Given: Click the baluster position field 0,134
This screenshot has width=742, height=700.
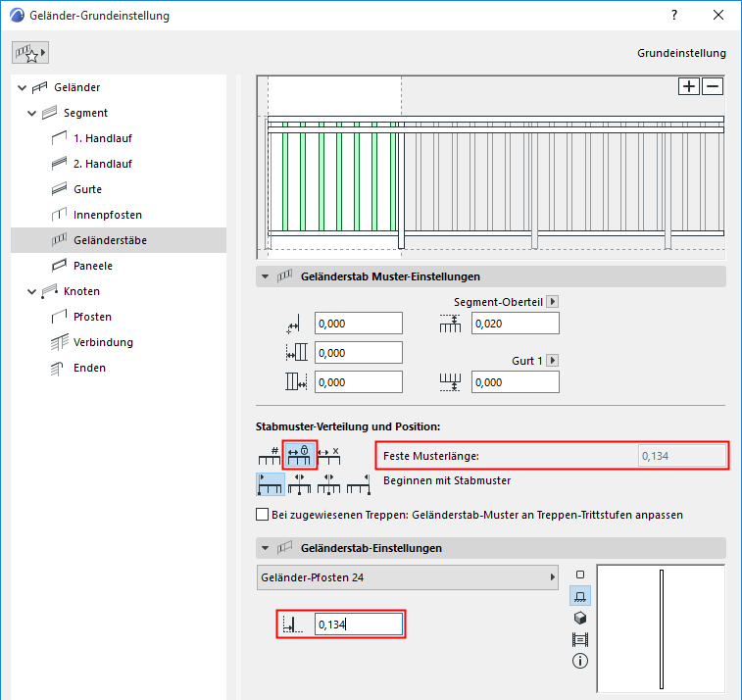Looking at the screenshot, I should tap(359, 625).
